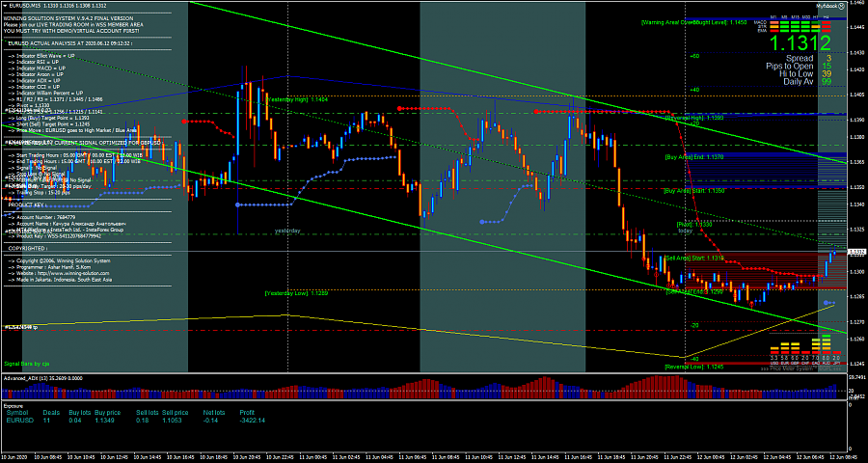Image resolution: width=868 pixels, height=463 pixels.
Task: Click the Spread value label
Action: coord(828,58)
